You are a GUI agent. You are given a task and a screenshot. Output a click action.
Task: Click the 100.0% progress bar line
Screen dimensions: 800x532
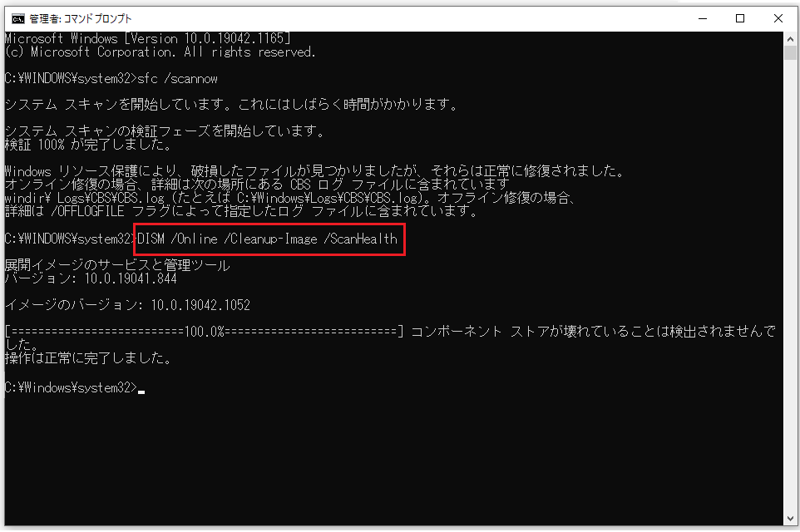tap(204, 332)
